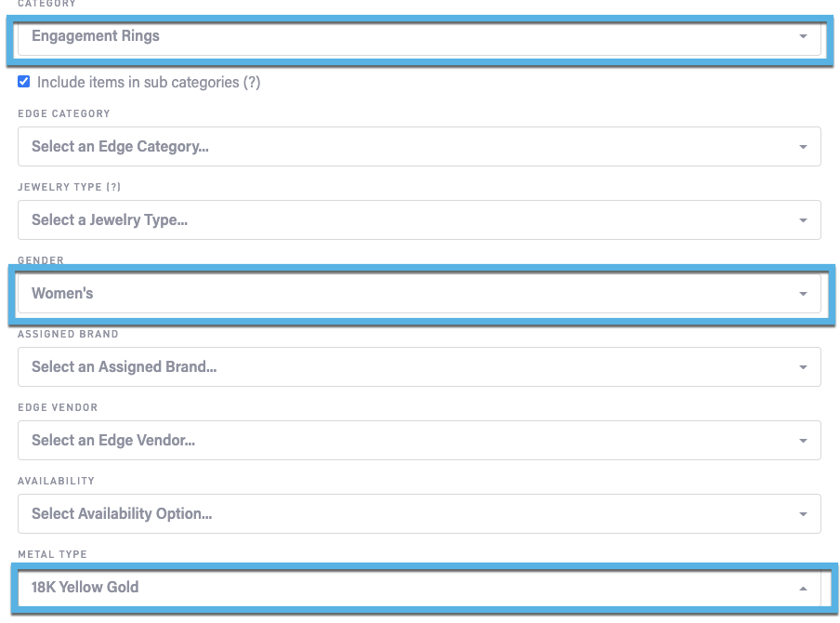Click the Edge Category caret arrow
Screen dimensions: 840x623
(x=802, y=147)
